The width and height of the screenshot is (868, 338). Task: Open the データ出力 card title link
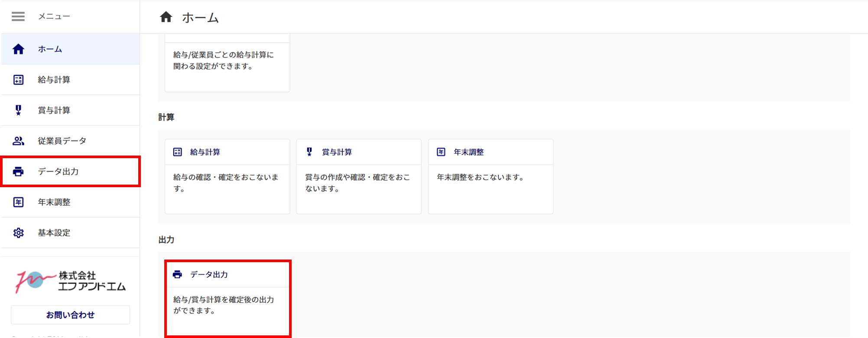pyautogui.click(x=209, y=274)
